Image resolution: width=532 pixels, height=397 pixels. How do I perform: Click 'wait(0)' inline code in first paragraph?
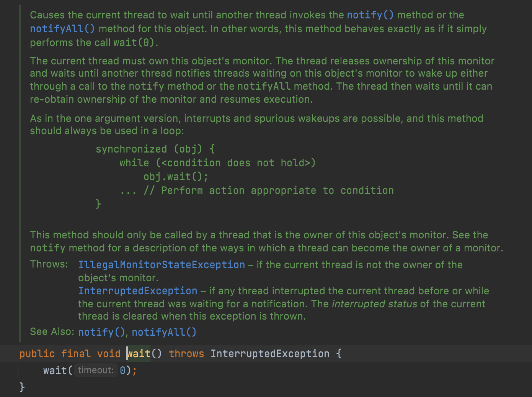134,43
